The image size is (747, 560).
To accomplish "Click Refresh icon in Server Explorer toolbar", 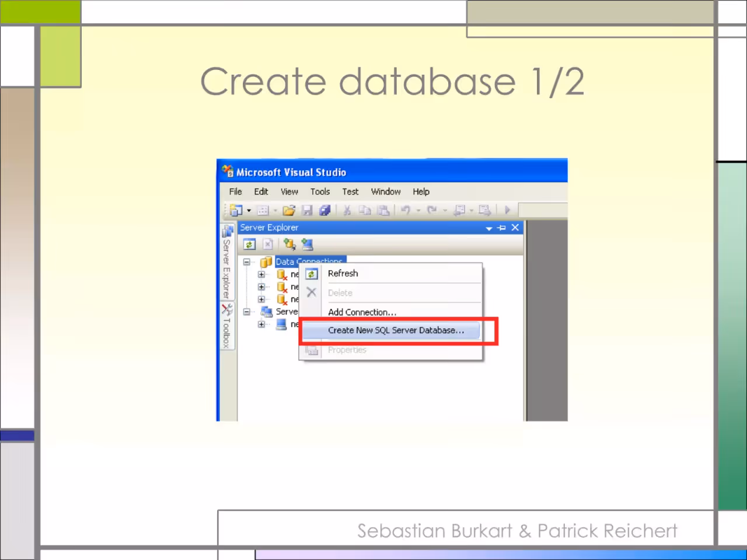I will (x=250, y=244).
